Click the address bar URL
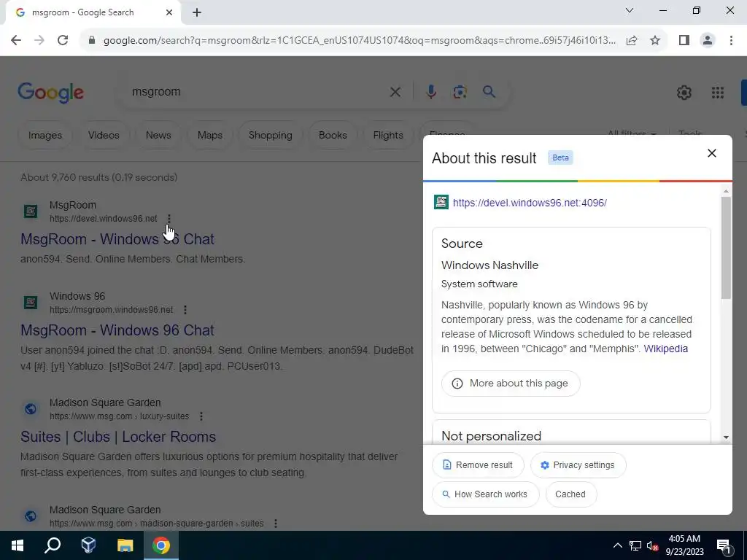 pyautogui.click(x=359, y=41)
